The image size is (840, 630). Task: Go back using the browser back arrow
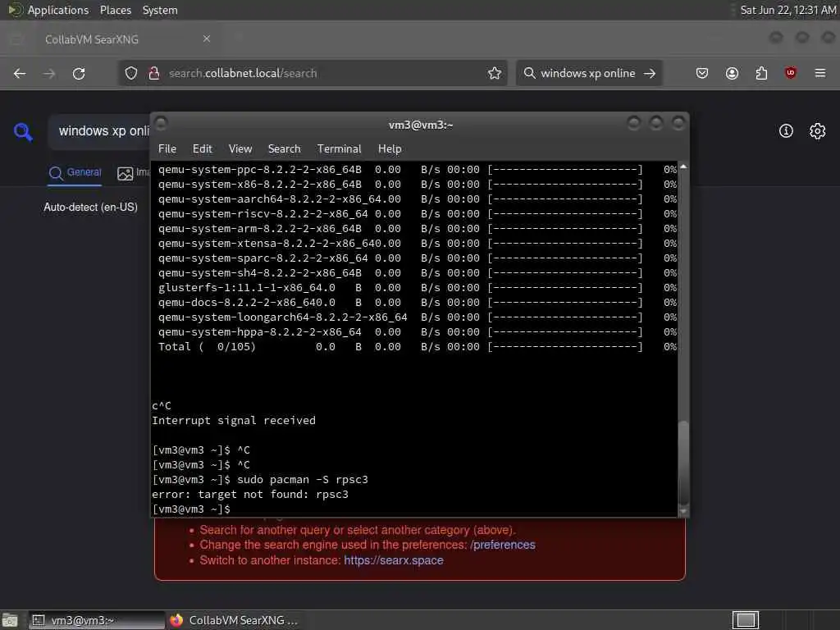tap(20, 73)
